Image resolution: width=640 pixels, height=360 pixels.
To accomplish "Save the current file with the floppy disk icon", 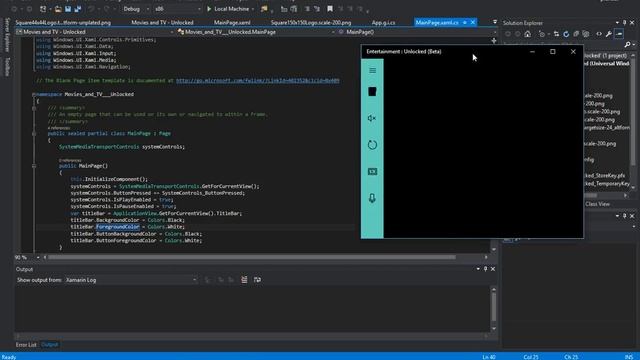I will tap(68, 9).
